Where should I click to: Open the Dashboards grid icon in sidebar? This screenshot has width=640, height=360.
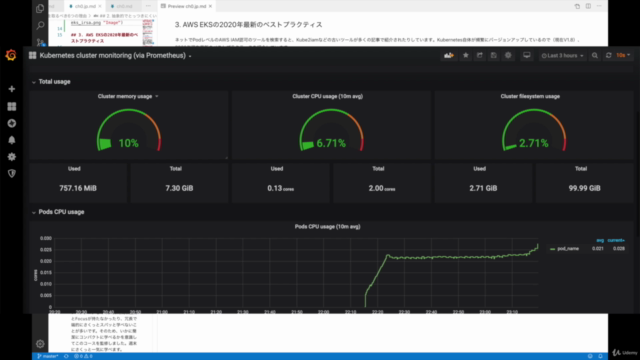11,107
